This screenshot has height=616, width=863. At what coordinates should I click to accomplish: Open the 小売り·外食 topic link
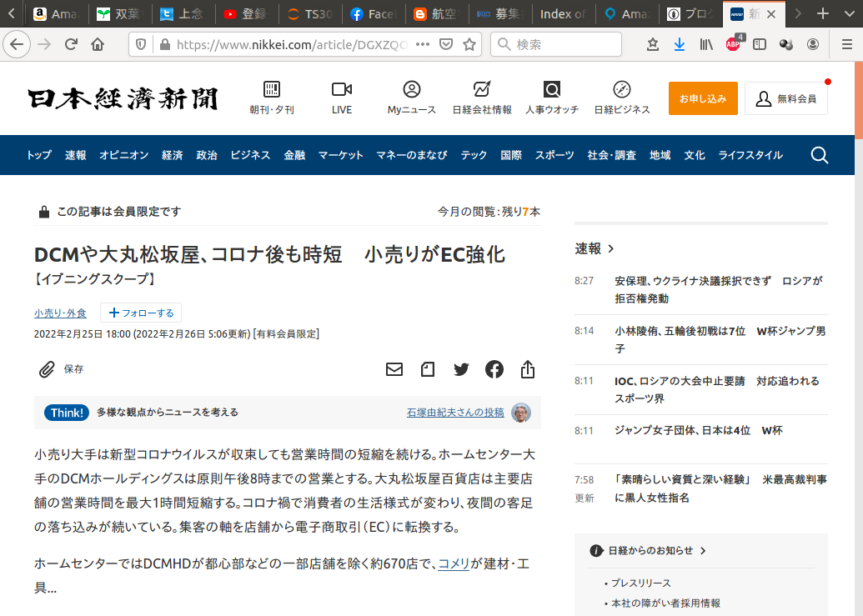[x=60, y=313]
